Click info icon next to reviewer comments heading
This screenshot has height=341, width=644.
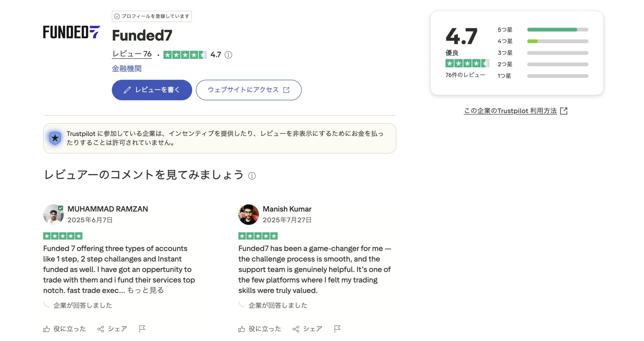coord(252,176)
